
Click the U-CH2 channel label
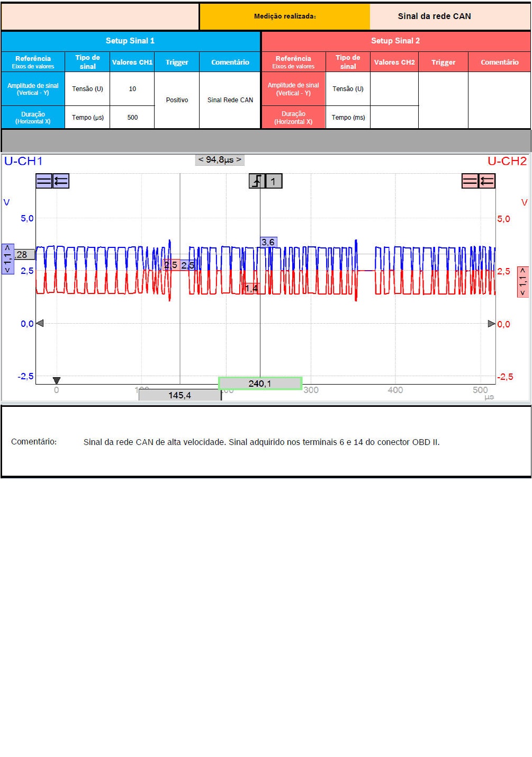click(x=507, y=161)
